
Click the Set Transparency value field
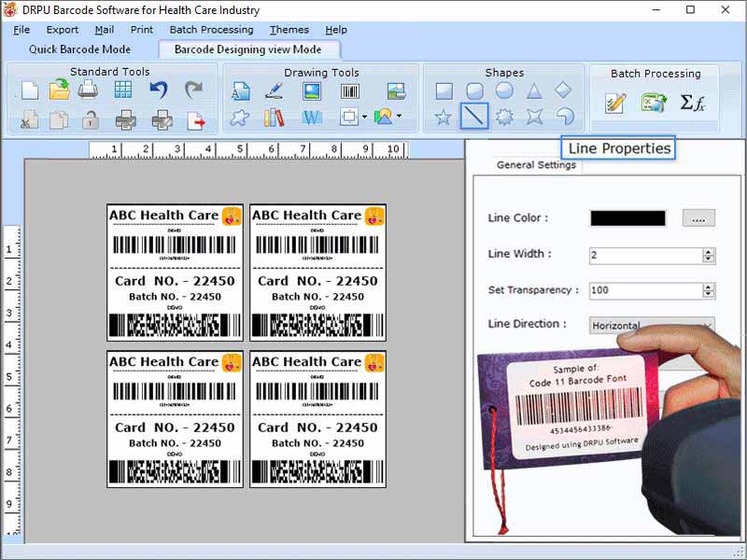(644, 289)
